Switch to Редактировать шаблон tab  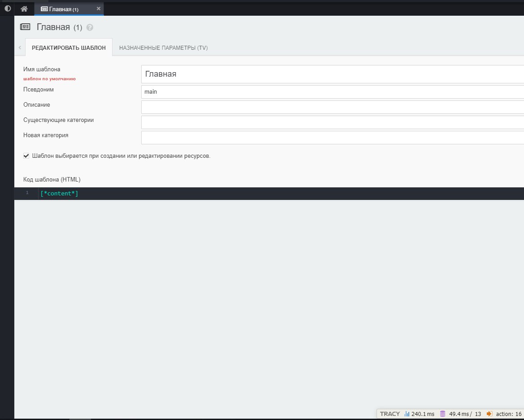pos(69,48)
